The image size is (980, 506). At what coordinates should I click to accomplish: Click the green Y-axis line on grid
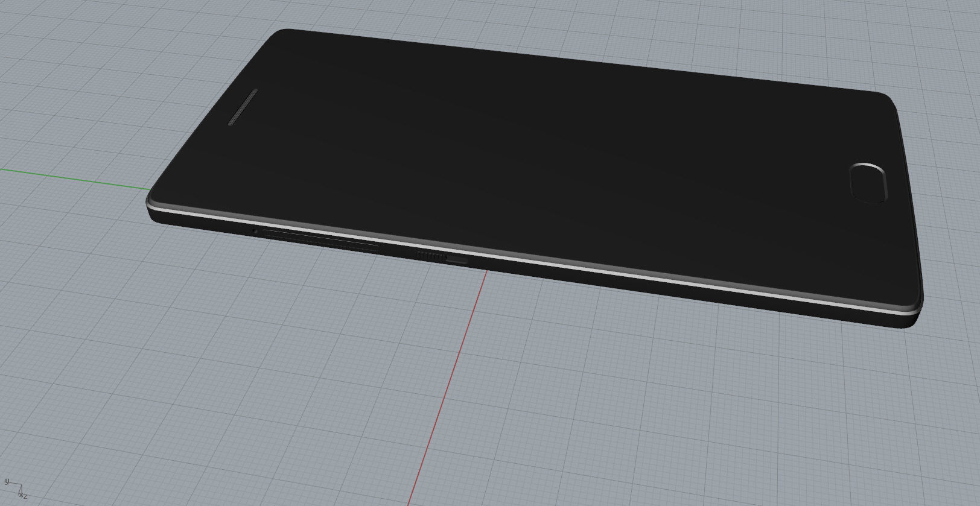[75, 179]
